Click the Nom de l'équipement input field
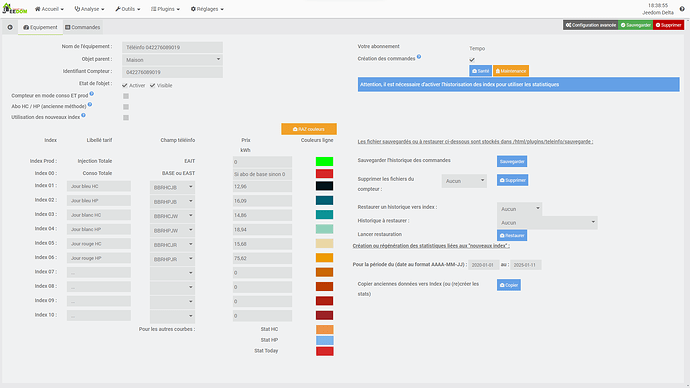 (172, 47)
